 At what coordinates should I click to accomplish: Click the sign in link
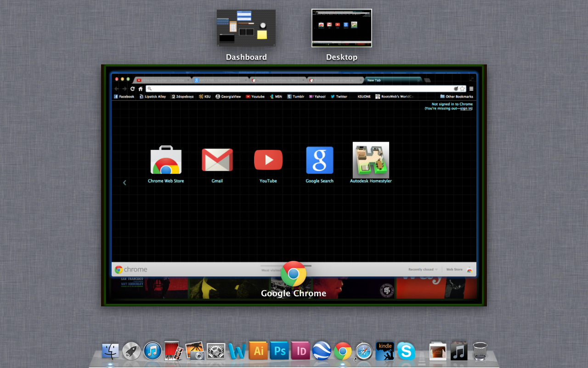[x=466, y=109]
